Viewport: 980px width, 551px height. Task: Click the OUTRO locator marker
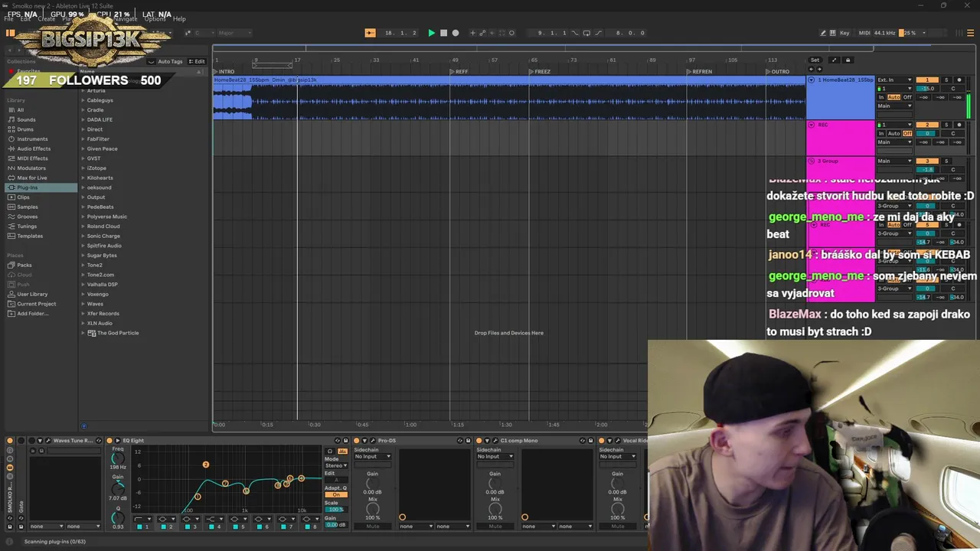click(778, 72)
